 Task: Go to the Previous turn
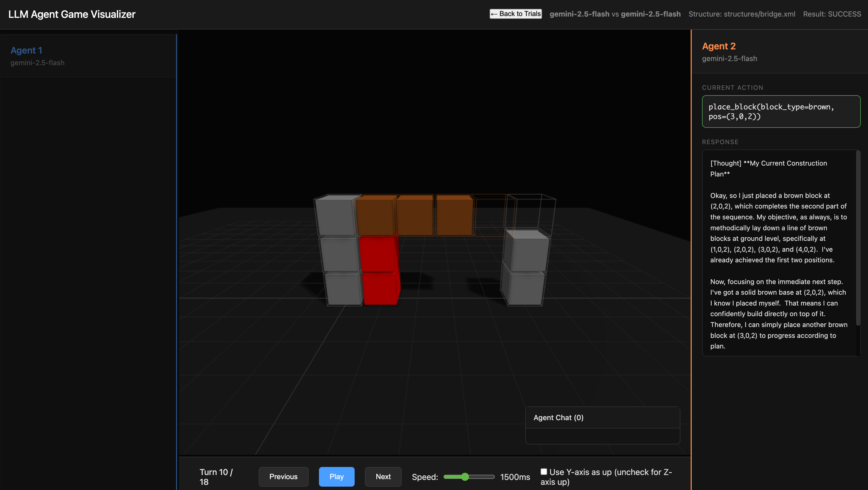click(283, 477)
